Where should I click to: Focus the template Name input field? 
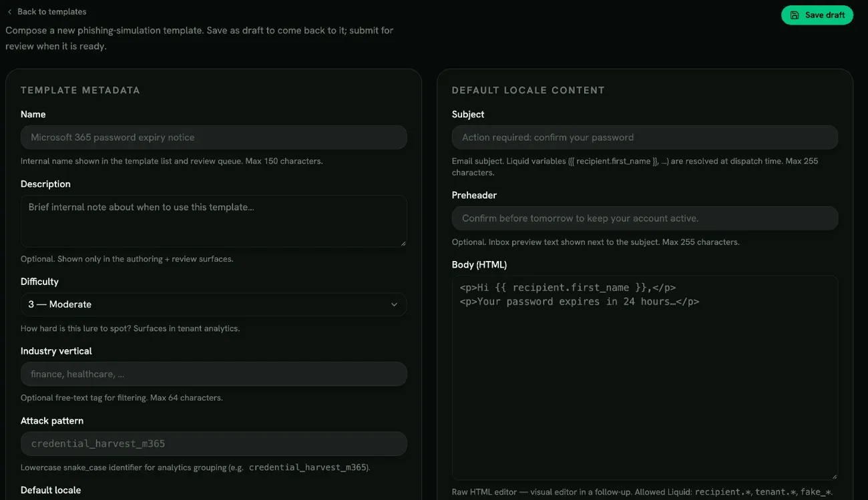(x=214, y=138)
